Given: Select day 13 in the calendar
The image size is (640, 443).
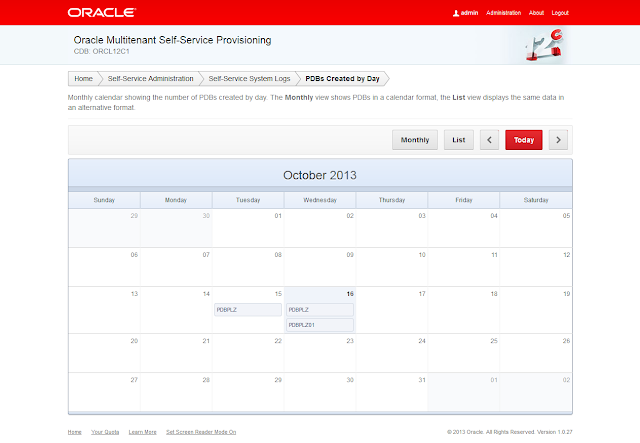Looking at the screenshot, I should coord(104,310).
